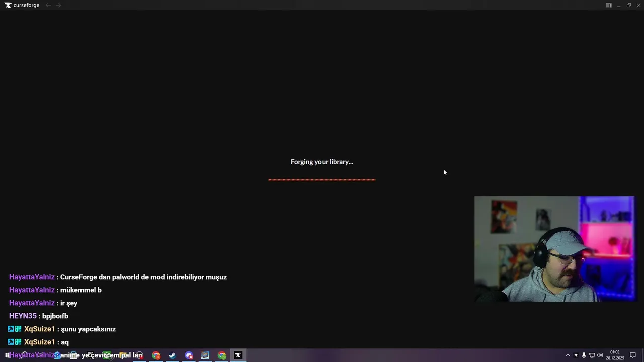This screenshot has height=362, width=644.
Task: Toggle the CurseForge sidebar layout icon
Action: coord(608,5)
